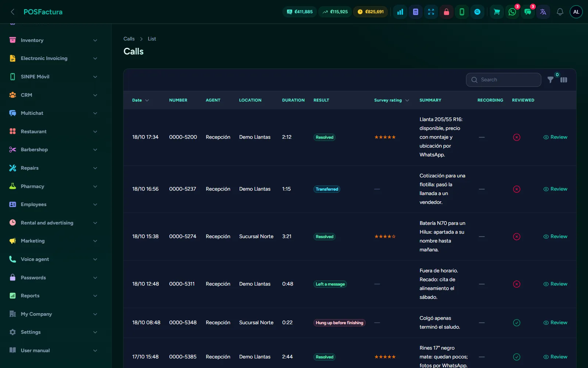Toggle reviewed status for call 0000-5200
Viewport: 588px width, 368px height.
point(517,137)
